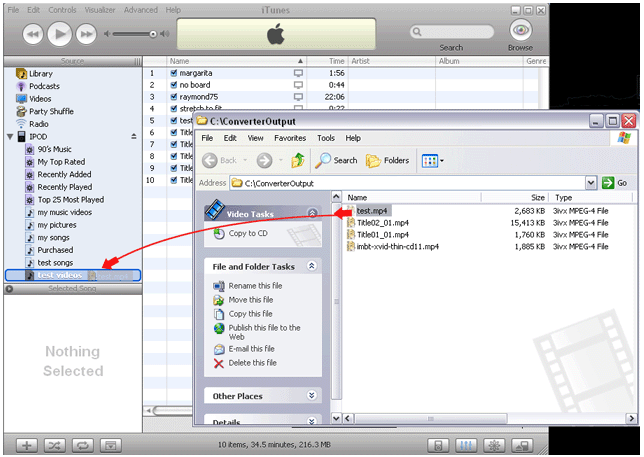Click the Explorer Search toolbar button
This screenshot has width=644, height=457.
pyautogui.click(x=336, y=161)
